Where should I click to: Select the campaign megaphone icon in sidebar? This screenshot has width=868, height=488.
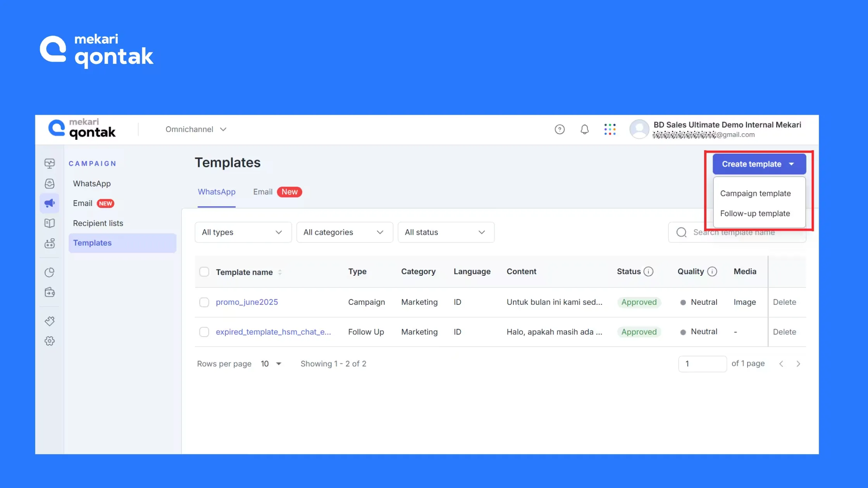pyautogui.click(x=50, y=203)
